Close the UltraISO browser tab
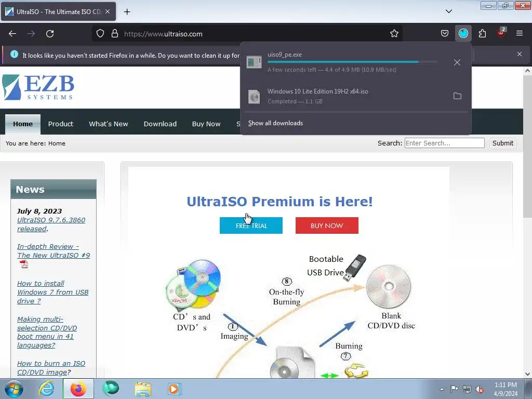532x399 pixels. pos(107,11)
